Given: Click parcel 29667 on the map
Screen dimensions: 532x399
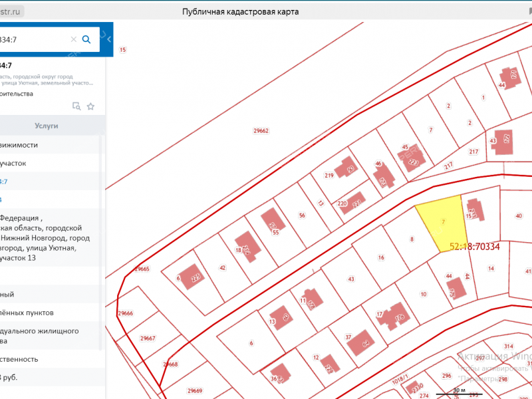Looking at the screenshot, I should (148, 338).
